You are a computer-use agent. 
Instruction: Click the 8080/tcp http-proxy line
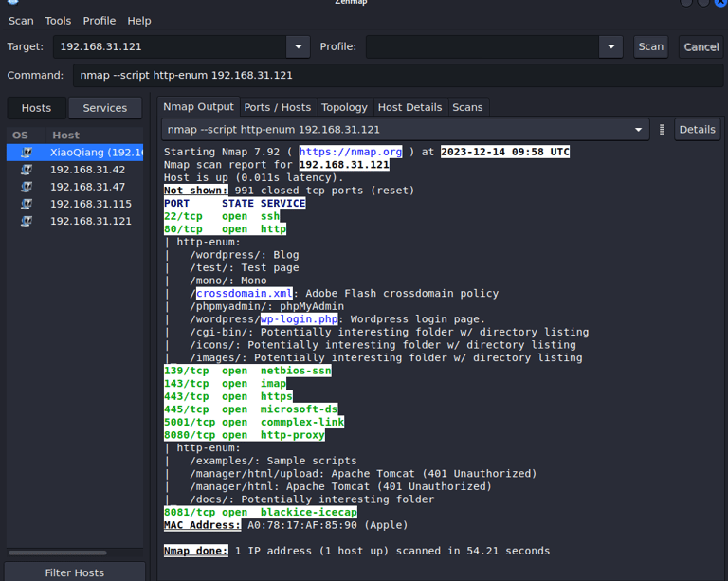pyautogui.click(x=245, y=435)
